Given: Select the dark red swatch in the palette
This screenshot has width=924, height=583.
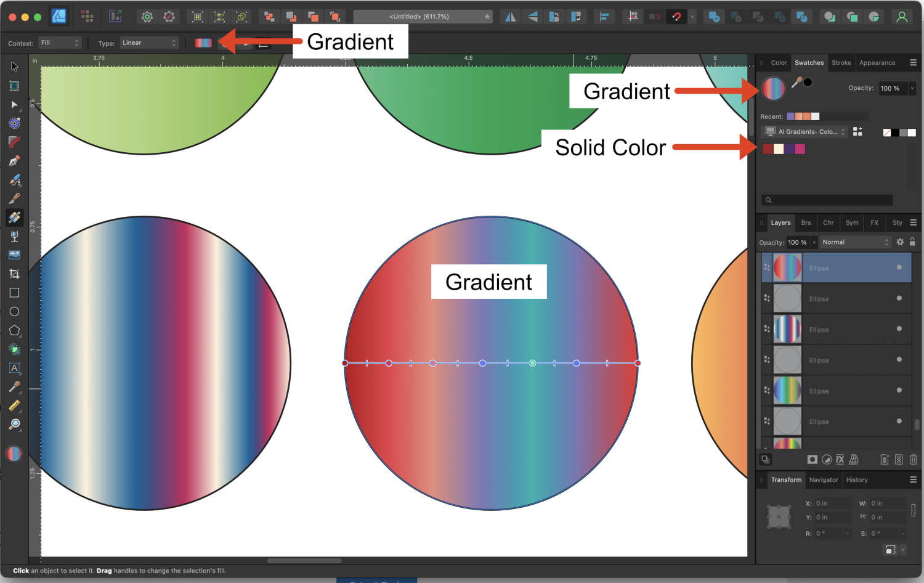Looking at the screenshot, I should pos(767,149).
